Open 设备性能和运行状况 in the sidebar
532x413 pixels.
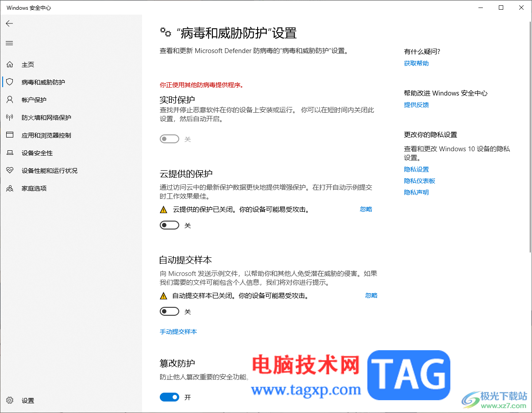point(50,171)
